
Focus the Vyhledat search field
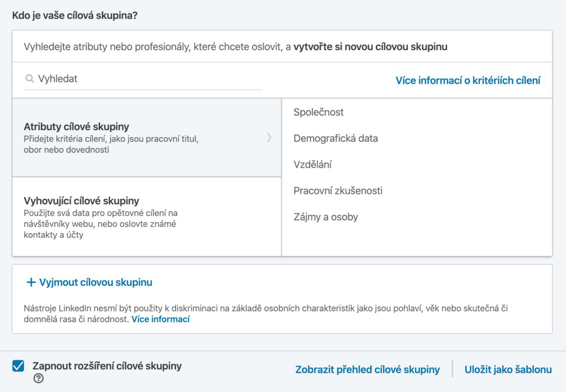click(146, 78)
